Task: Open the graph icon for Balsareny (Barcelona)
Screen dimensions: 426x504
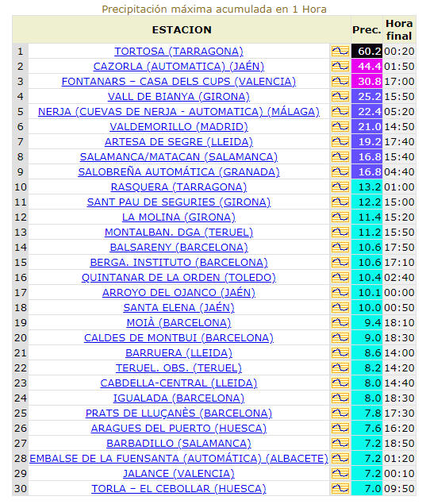Action: pyautogui.click(x=340, y=247)
